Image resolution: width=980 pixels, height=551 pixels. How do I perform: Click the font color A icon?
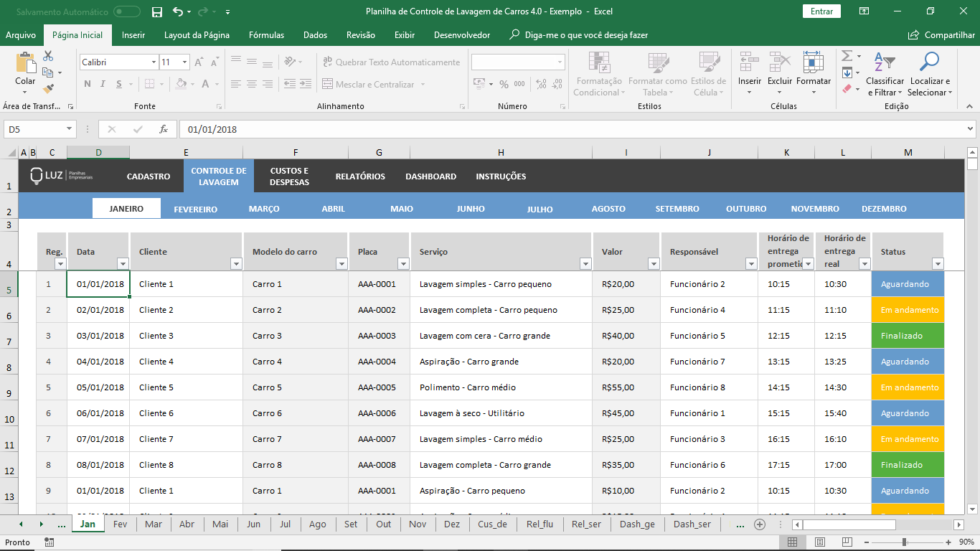click(x=206, y=84)
